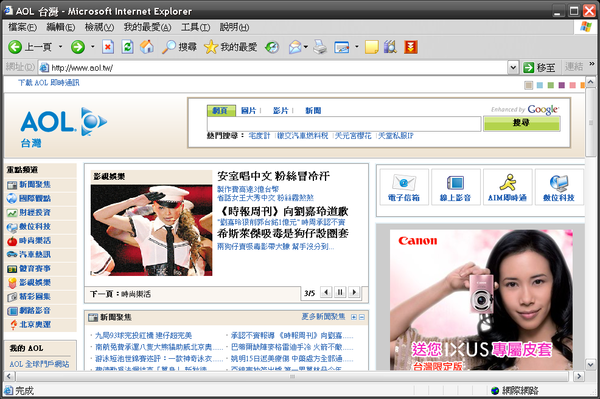Advance to next slideshow story

pos(354,292)
